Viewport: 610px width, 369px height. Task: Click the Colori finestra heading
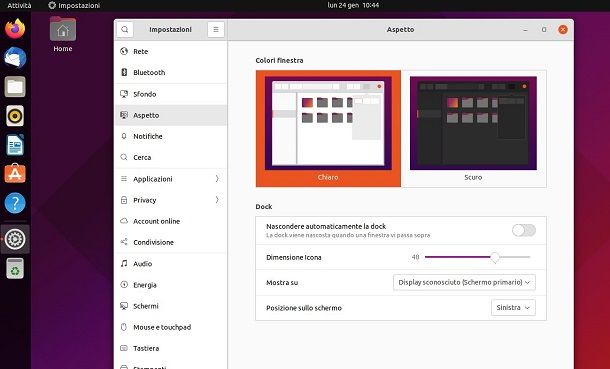[x=279, y=60]
